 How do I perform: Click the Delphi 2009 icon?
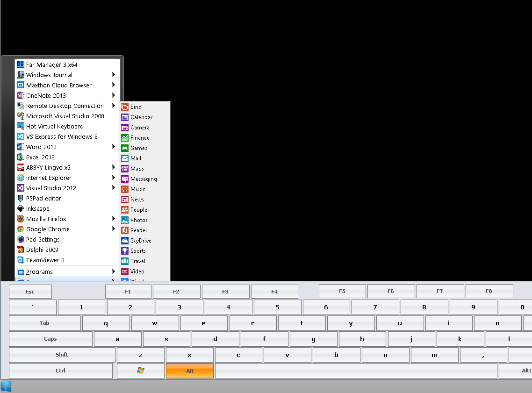(21, 250)
